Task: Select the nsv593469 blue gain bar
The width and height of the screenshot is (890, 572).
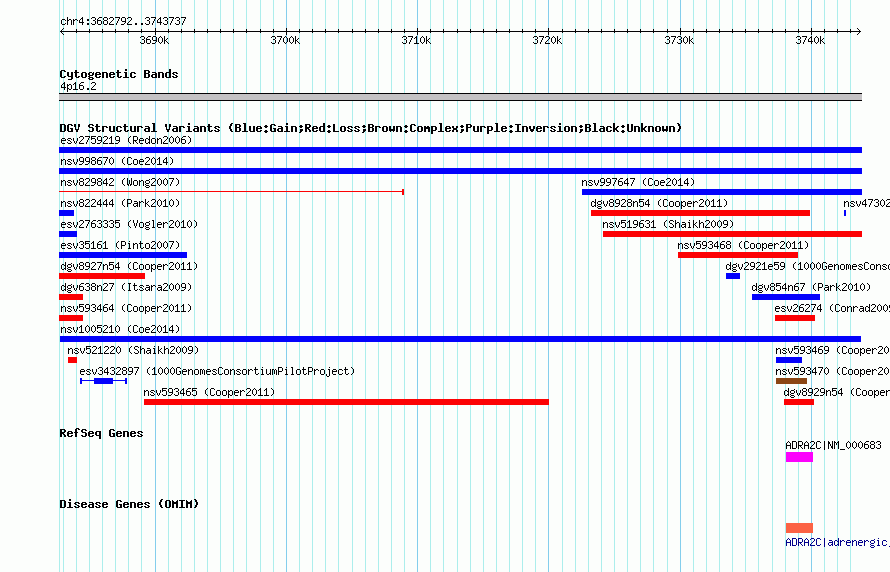Action: tap(789, 360)
